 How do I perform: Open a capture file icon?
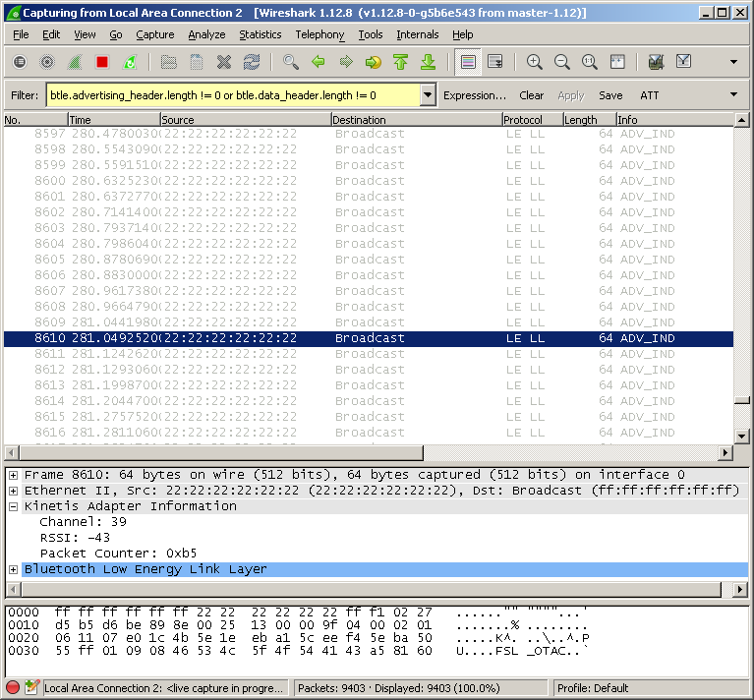click(168, 62)
